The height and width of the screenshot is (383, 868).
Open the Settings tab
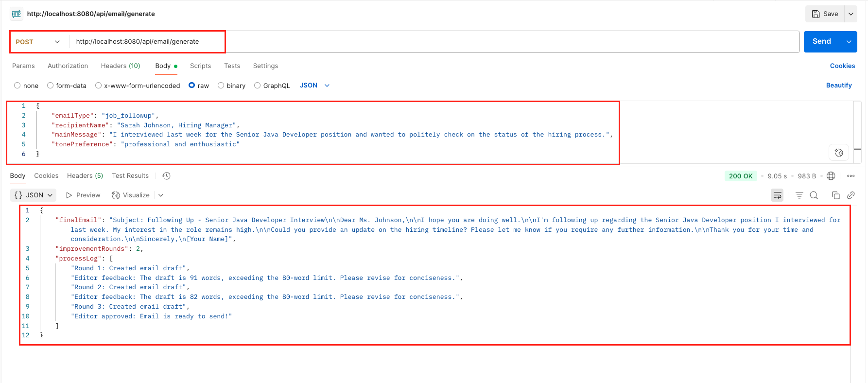pyautogui.click(x=265, y=66)
